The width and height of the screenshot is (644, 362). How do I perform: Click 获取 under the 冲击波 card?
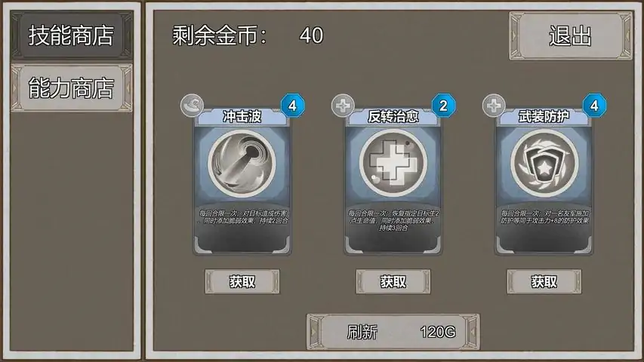coord(242,281)
